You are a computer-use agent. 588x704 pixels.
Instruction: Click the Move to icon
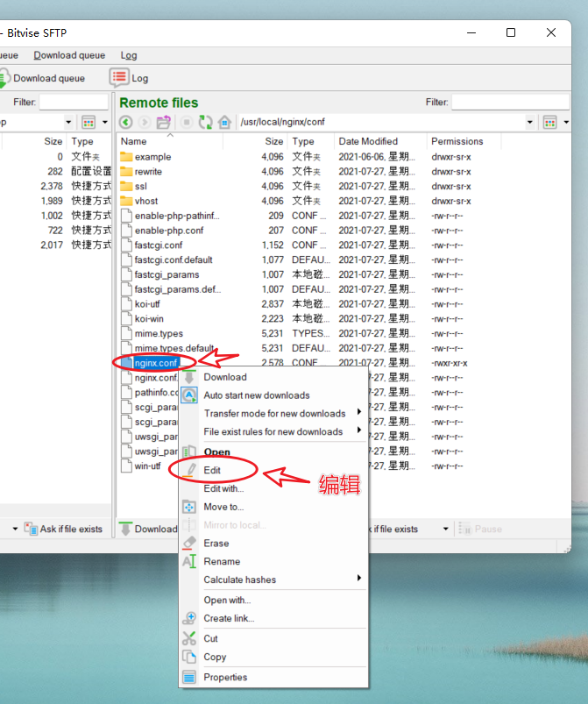[x=189, y=507]
